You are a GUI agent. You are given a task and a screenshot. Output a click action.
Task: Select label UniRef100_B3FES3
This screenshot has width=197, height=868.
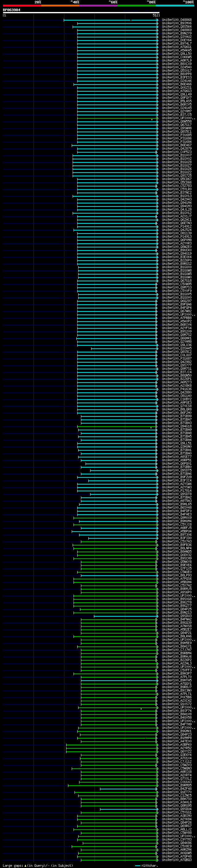click(x=176, y=78)
